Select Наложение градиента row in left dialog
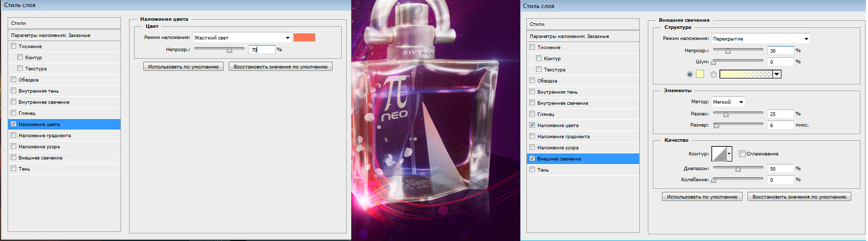Image resolution: width=868 pixels, height=241 pixels. coord(64,135)
